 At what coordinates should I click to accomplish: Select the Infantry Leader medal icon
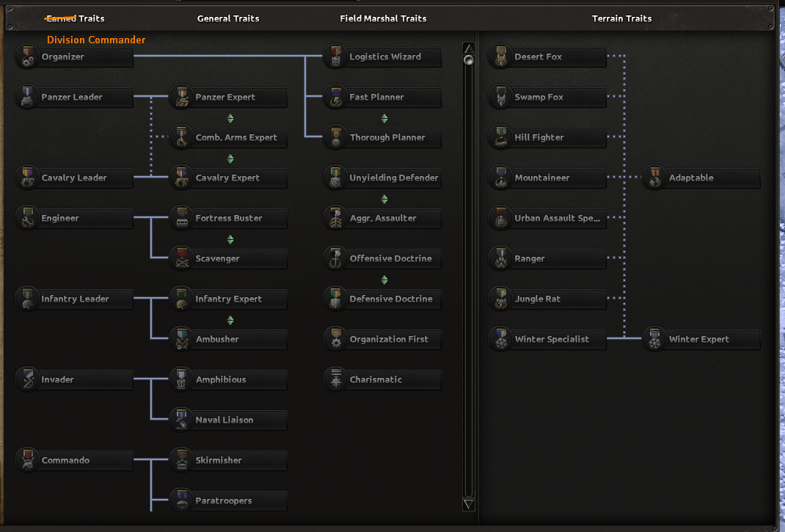point(28,299)
